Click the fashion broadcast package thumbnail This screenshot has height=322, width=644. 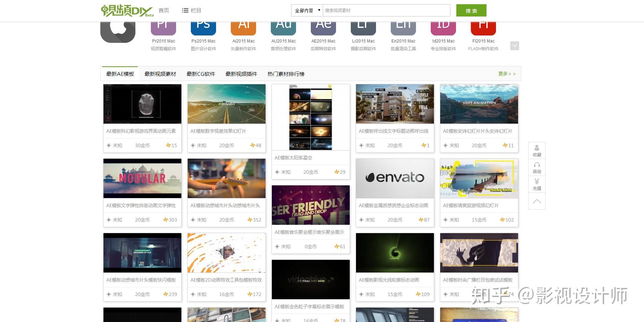pyautogui.click(x=479, y=253)
